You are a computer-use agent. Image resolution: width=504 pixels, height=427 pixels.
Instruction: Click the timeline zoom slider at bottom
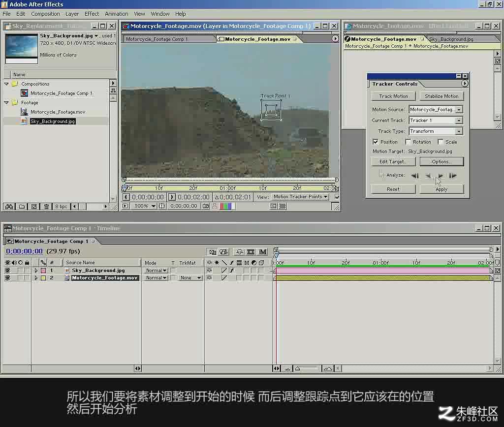pyautogui.click(x=307, y=368)
